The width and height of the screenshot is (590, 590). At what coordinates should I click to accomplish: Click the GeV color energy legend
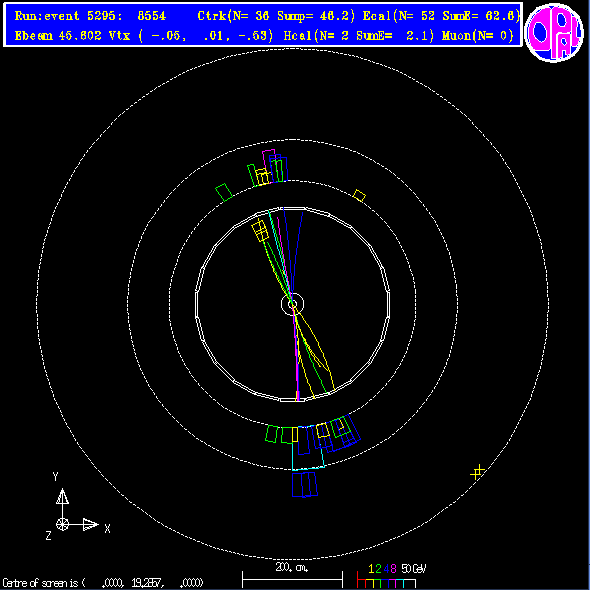pyautogui.click(x=391, y=576)
